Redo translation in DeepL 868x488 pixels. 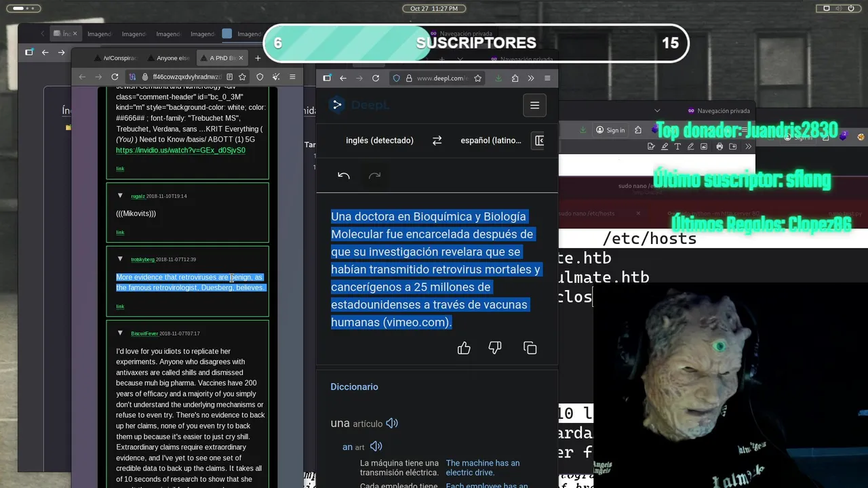(x=374, y=176)
